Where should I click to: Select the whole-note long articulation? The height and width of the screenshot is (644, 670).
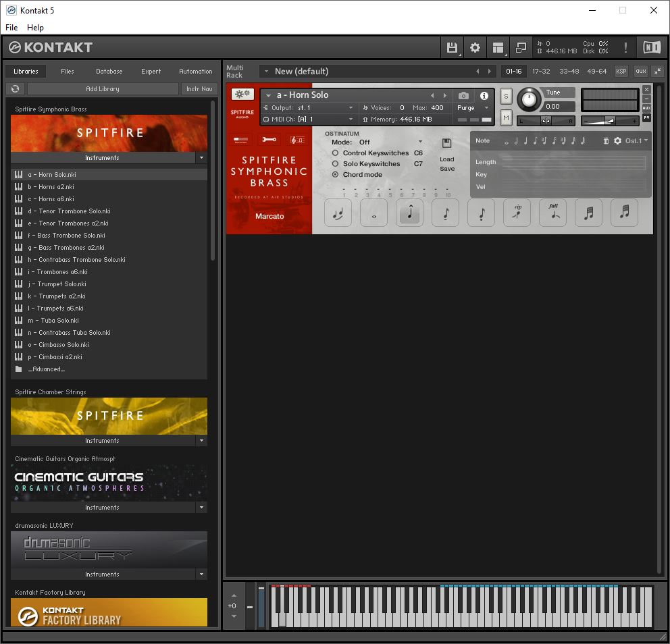click(x=374, y=213)
